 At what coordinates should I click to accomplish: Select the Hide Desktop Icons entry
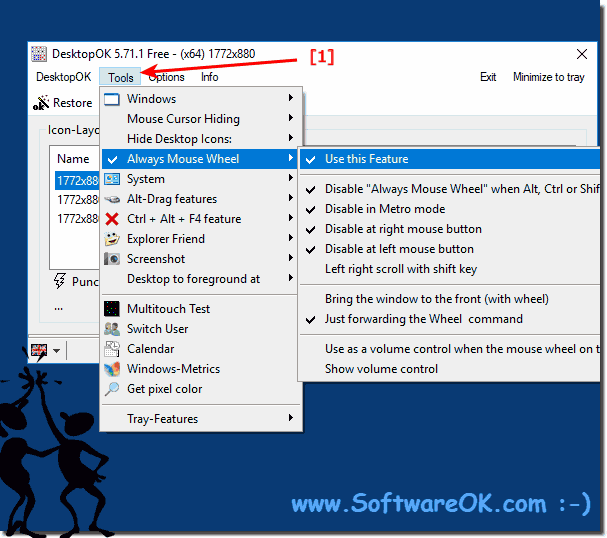coord(199,139)
